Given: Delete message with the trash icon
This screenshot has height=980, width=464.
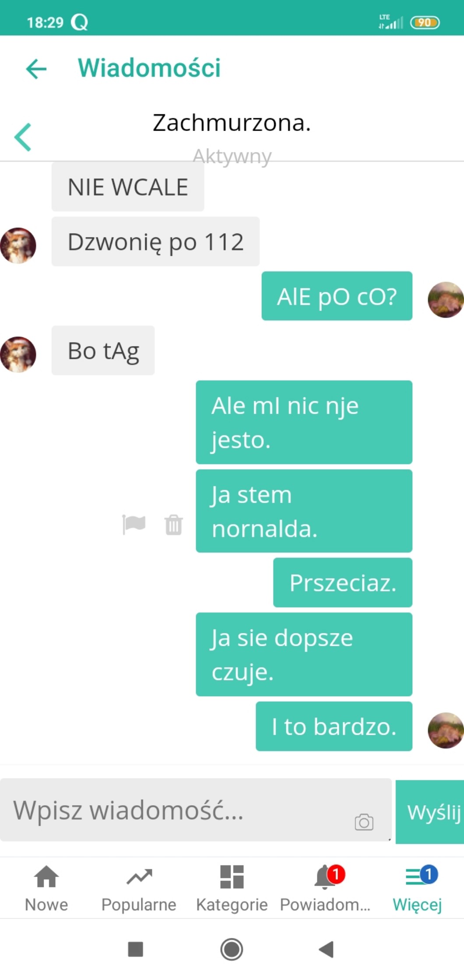Looking at the screenshot, I should tap(174, 524).
